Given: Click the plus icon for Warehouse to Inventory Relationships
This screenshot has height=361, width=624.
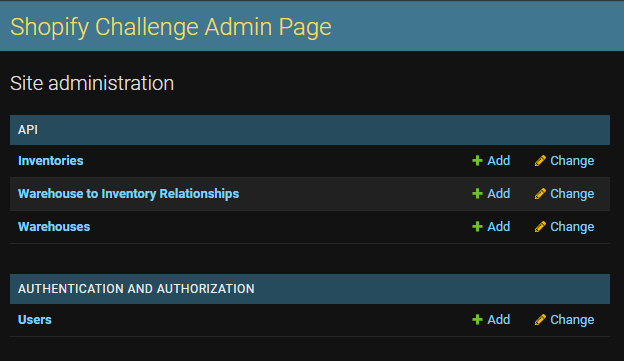Looking at the screenshot, I should click(477, 194).
